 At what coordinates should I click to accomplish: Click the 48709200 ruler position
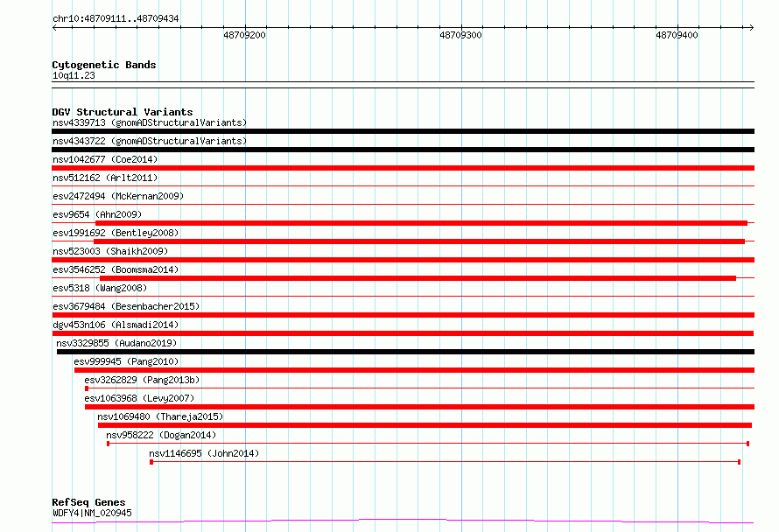coord(244,35)
